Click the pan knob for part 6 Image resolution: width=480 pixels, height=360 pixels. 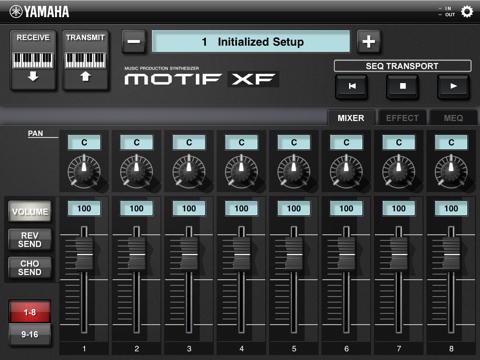[x=346, y=172]
